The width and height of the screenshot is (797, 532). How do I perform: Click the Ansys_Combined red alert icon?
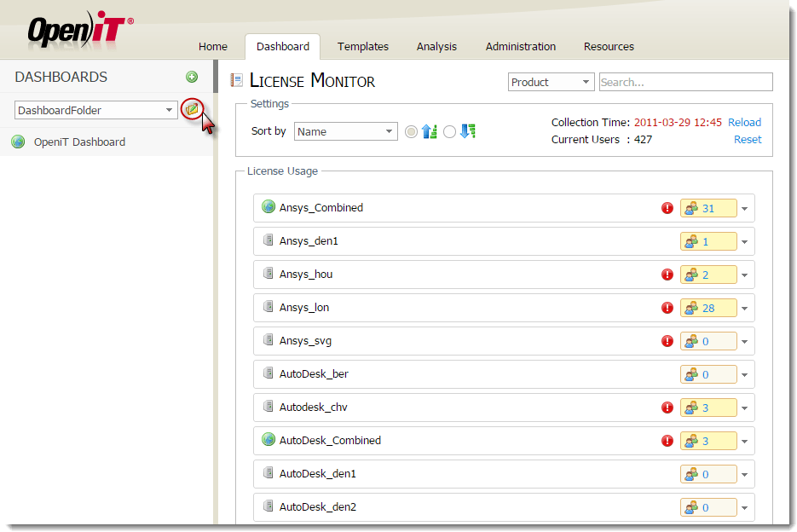[667, 208]
